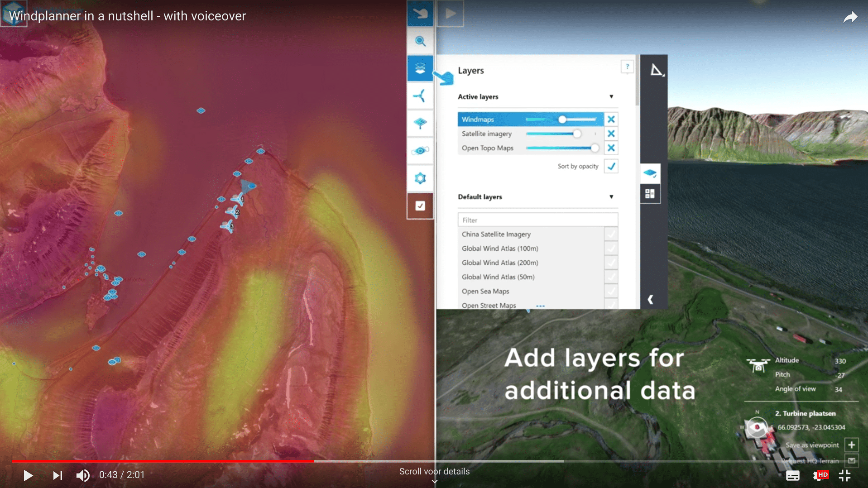868x488 pixels.
Task: Select Global Wind Atlas (50m) item
Action: click(531, 277)
